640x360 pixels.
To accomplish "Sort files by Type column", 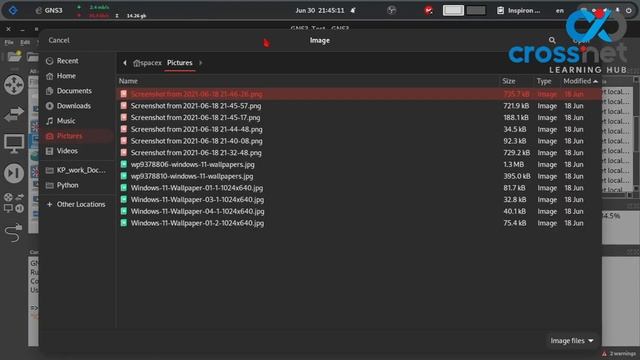I will [x=544, y=81].
